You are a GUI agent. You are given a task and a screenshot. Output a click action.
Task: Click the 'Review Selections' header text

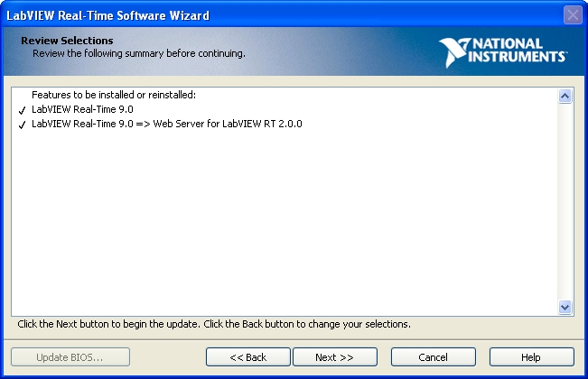click(x=67, y=41)
